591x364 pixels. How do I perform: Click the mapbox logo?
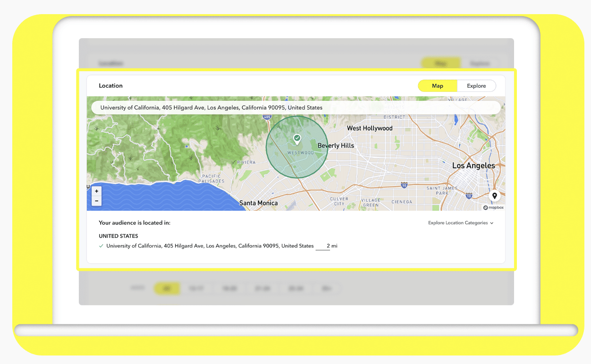tap(493, 207)
